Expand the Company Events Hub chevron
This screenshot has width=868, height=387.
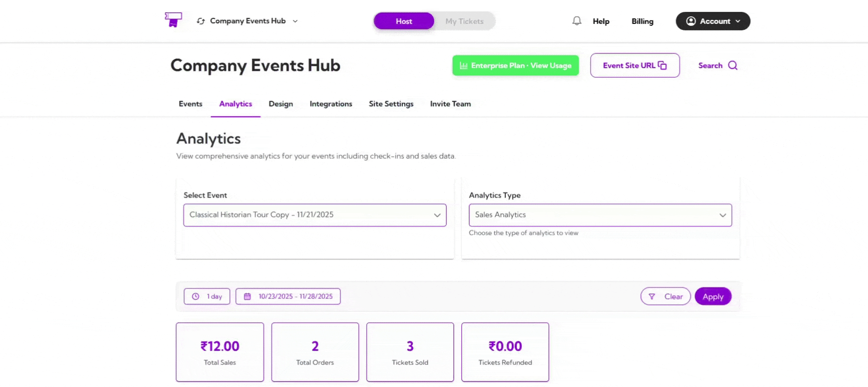click(295, 21)
